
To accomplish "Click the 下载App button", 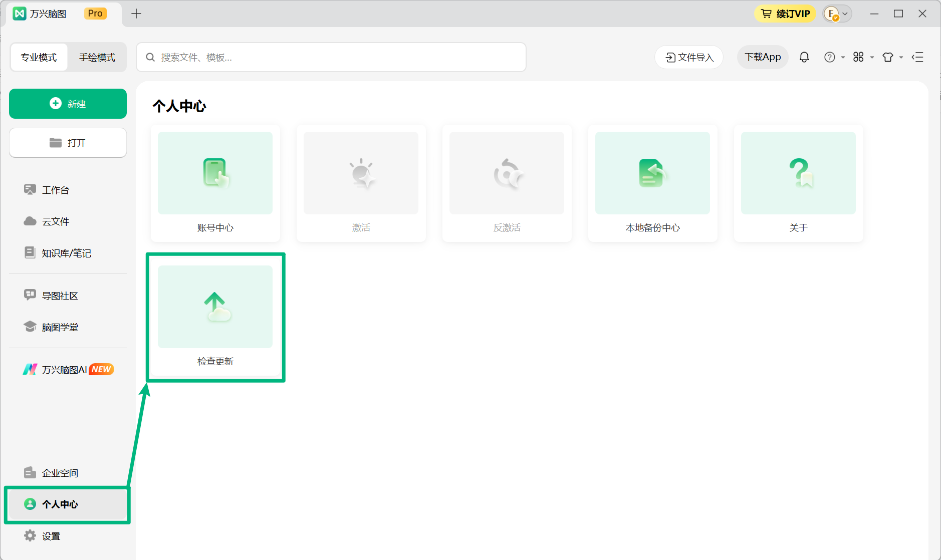I will coord(763,57).
